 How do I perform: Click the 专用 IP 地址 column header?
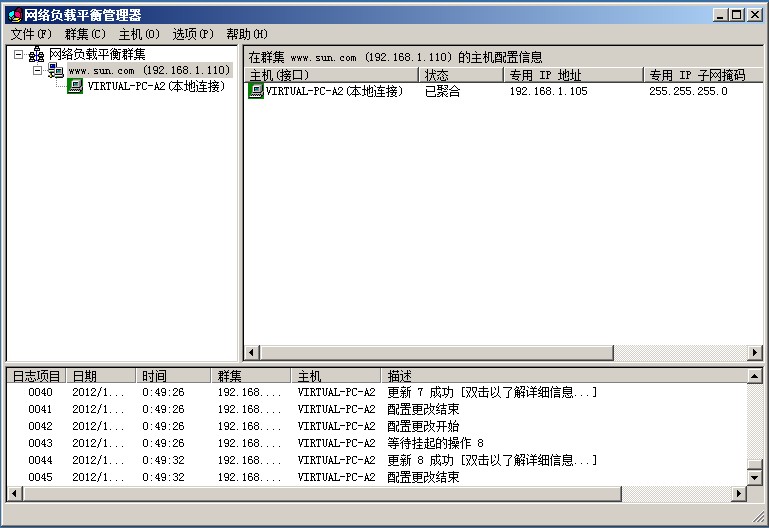[574, 75]
